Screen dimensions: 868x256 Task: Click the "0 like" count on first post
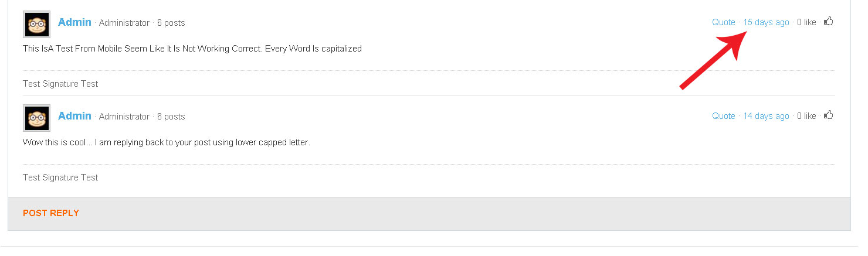point(806,22)
